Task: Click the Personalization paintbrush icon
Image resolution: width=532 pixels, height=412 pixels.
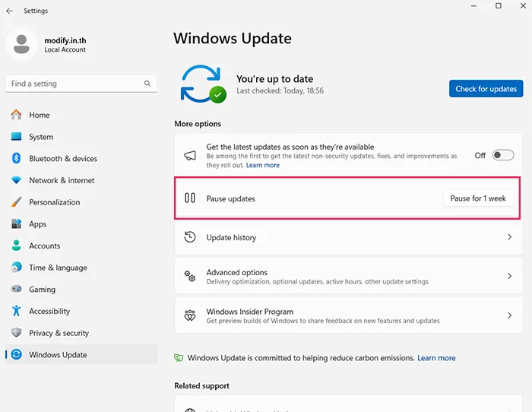Action: [x=16, y=202]
